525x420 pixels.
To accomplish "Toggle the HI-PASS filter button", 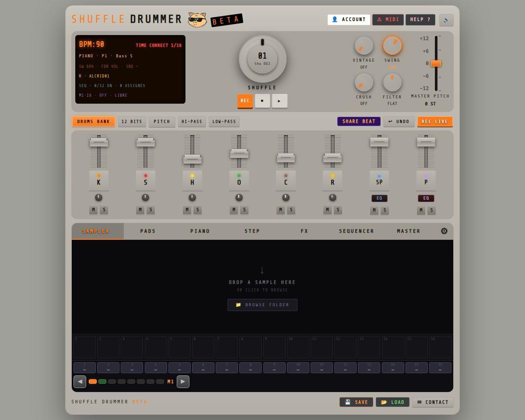I will 192,122.
